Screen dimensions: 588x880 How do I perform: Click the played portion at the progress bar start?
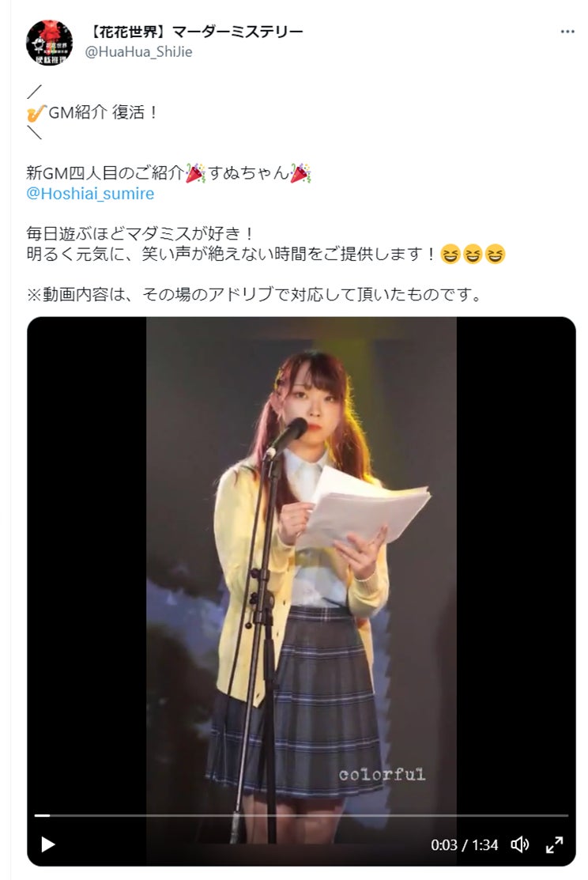[x=42, y=815]
